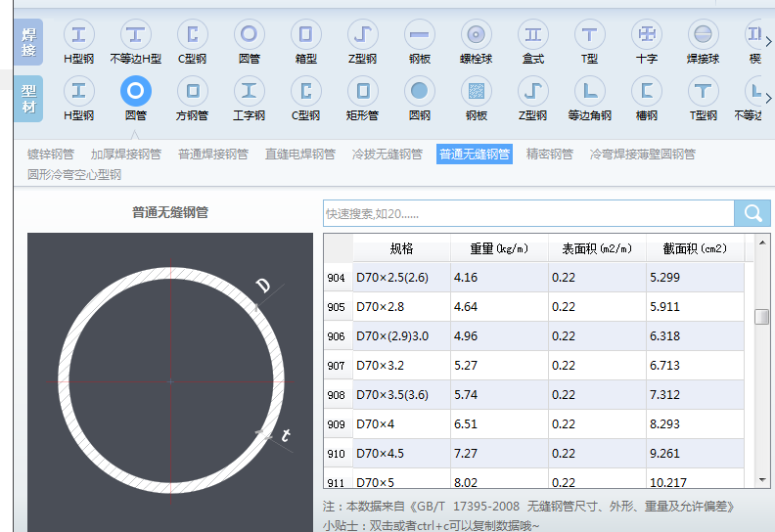Select 不等边H型 section icon
775x532 pixels.
point(135,34)
